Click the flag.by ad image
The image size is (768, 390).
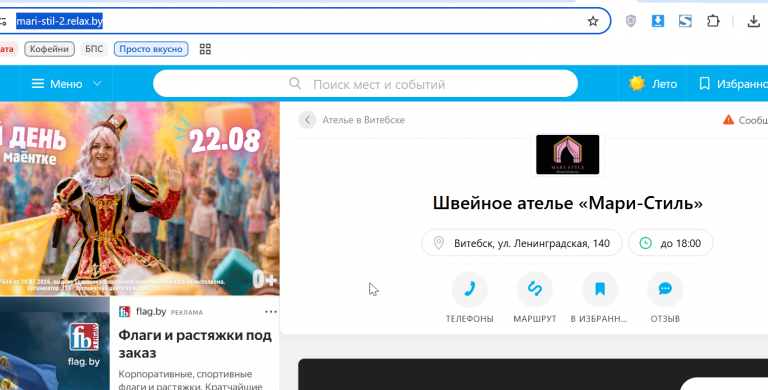[55, 344]
